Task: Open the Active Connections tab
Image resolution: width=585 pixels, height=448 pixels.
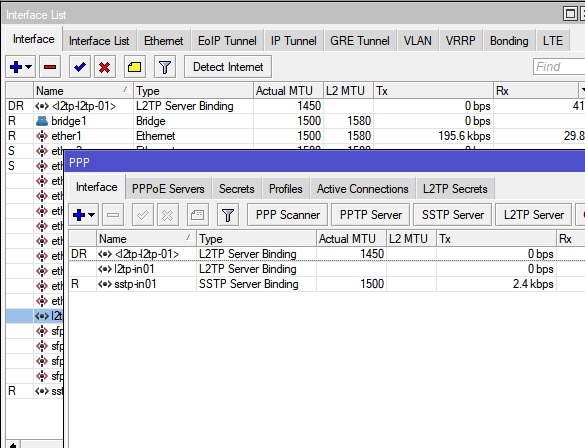Action: 363,189
